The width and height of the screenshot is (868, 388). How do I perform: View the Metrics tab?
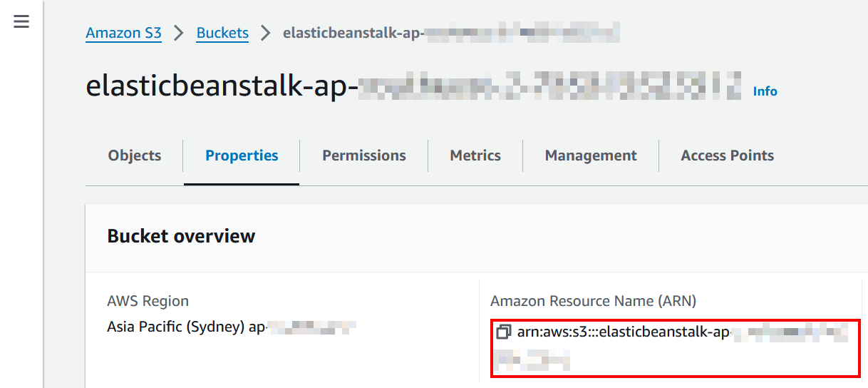point(475,155)
